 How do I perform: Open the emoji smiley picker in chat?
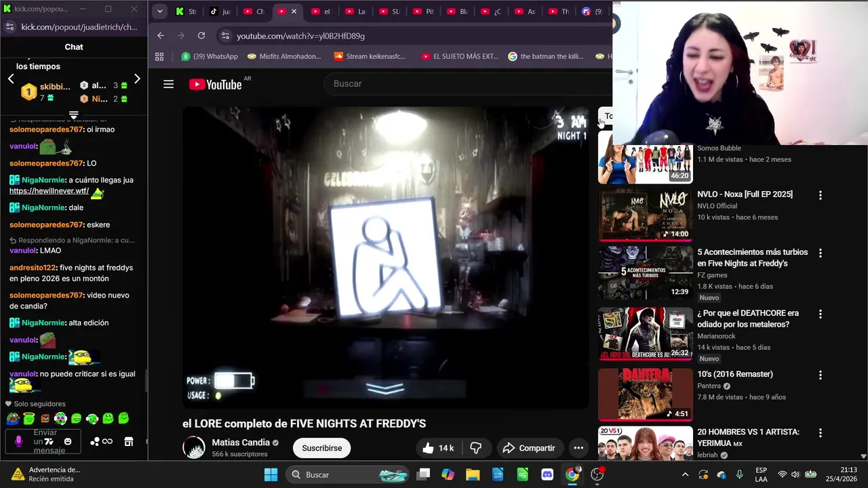point(68,442)
